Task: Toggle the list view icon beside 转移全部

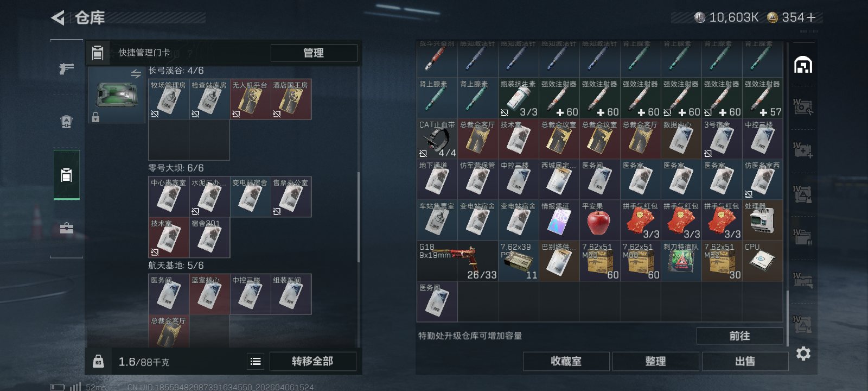Action: click(256, 361)
